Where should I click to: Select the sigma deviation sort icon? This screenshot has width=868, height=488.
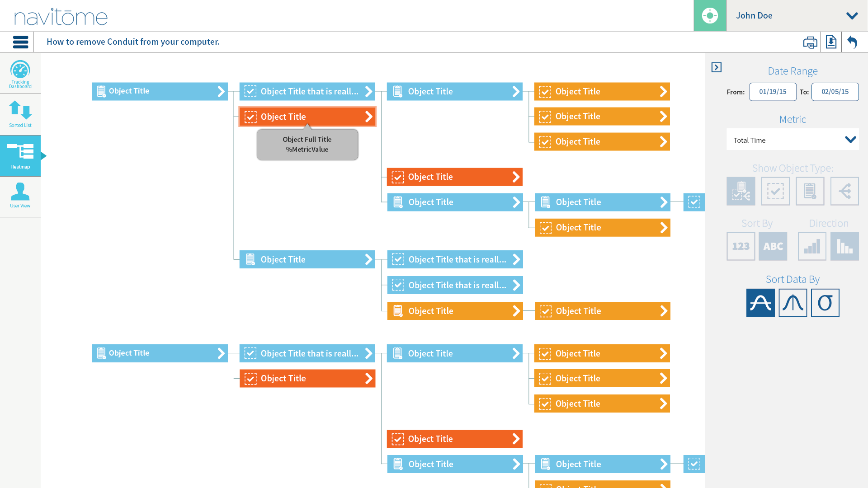pyautogui.click(x=825, y=303)
